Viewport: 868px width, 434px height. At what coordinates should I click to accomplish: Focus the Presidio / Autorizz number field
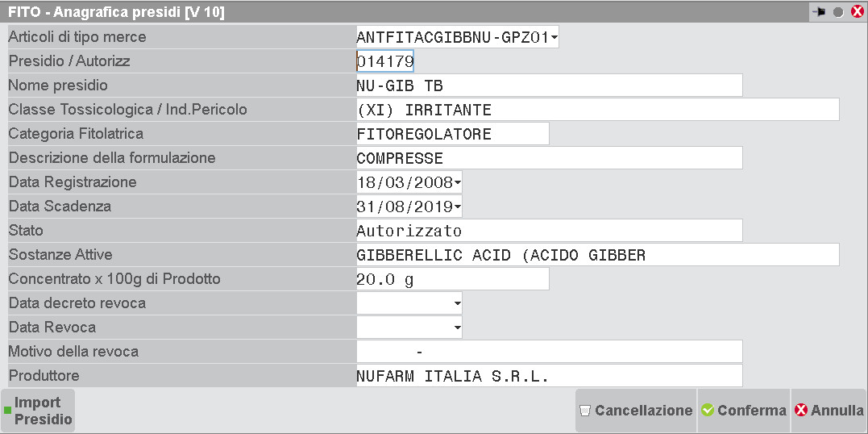point(385,61)
